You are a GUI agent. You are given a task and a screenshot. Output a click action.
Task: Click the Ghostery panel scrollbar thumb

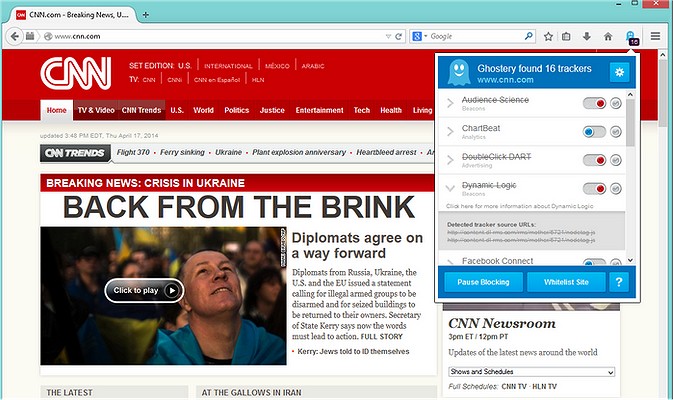click(630, 123)
